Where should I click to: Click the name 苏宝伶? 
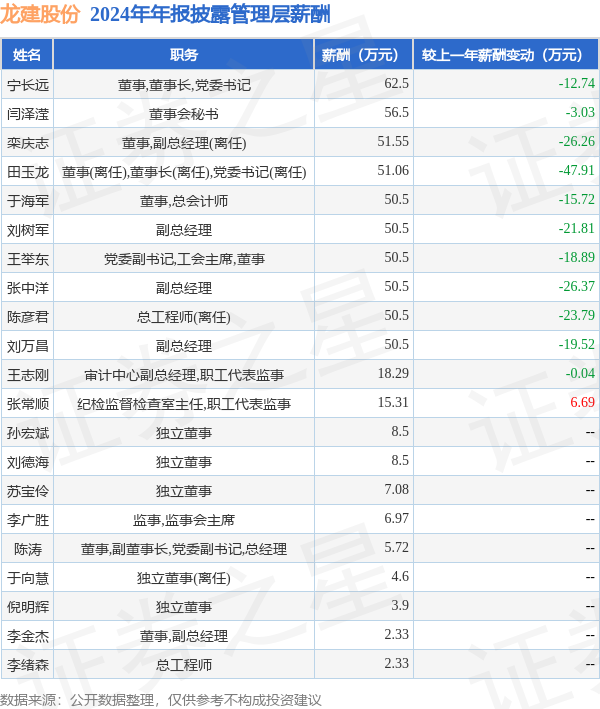(x=28, y=491)
